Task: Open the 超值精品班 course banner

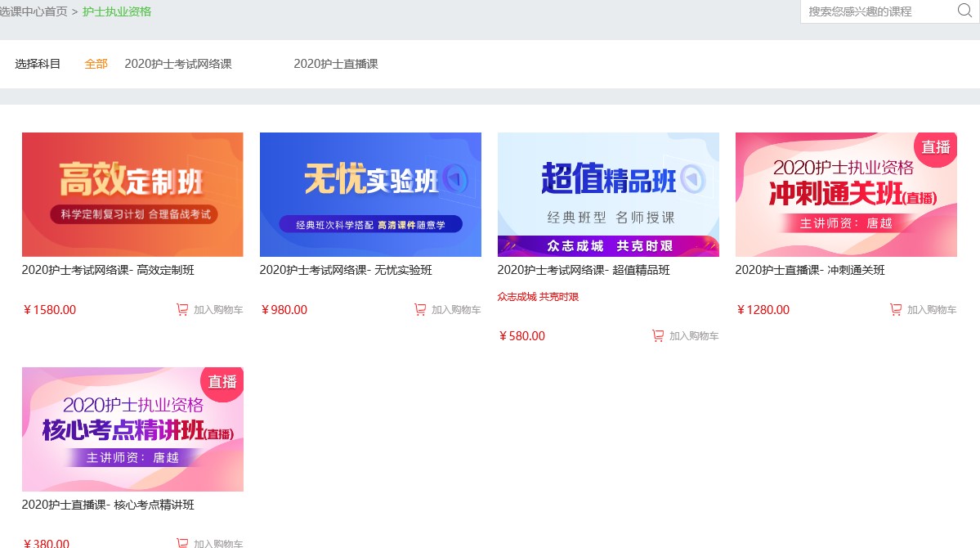Action: tap(608, 195)
